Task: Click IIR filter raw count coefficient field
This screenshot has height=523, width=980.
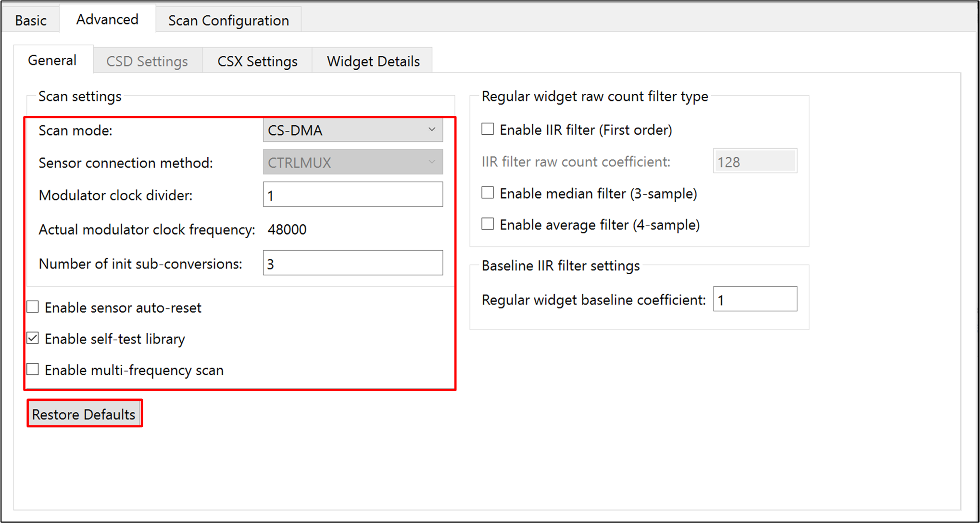Action: [x=755, y=161]
